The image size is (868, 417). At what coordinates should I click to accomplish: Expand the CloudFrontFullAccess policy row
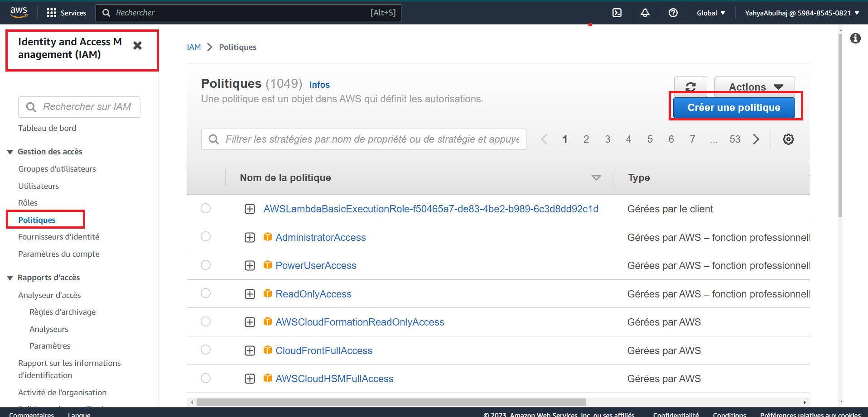coord(250,350)
